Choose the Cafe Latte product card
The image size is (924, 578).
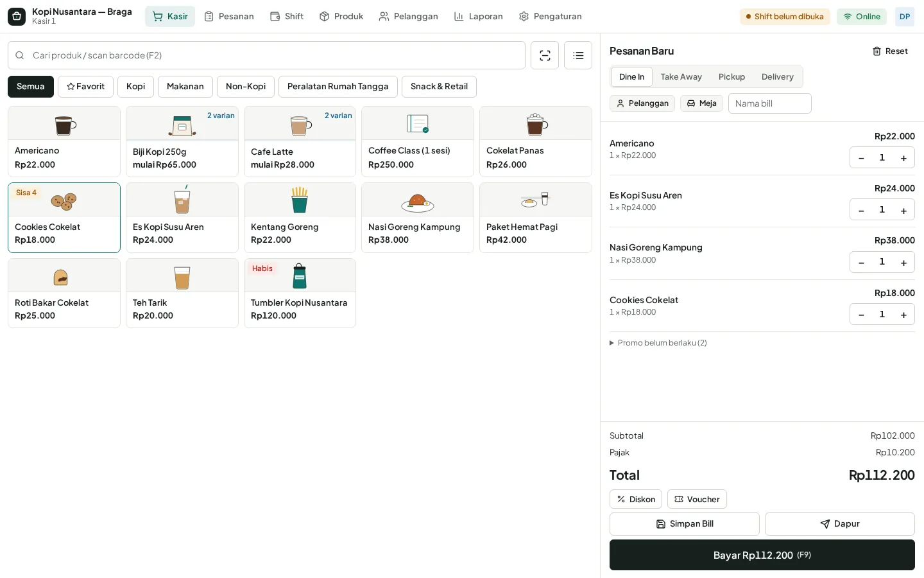click(300, 141)
